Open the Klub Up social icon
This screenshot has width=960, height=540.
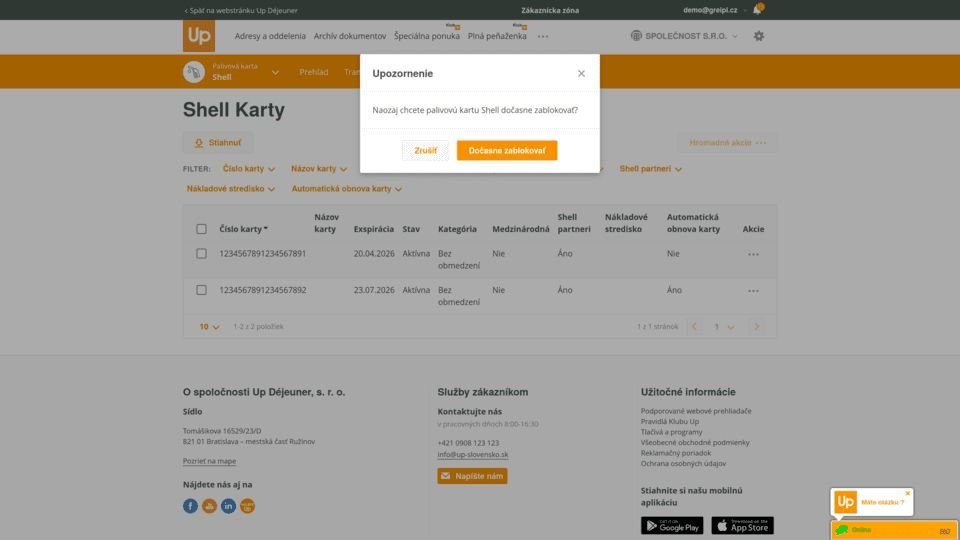(247, 506)
